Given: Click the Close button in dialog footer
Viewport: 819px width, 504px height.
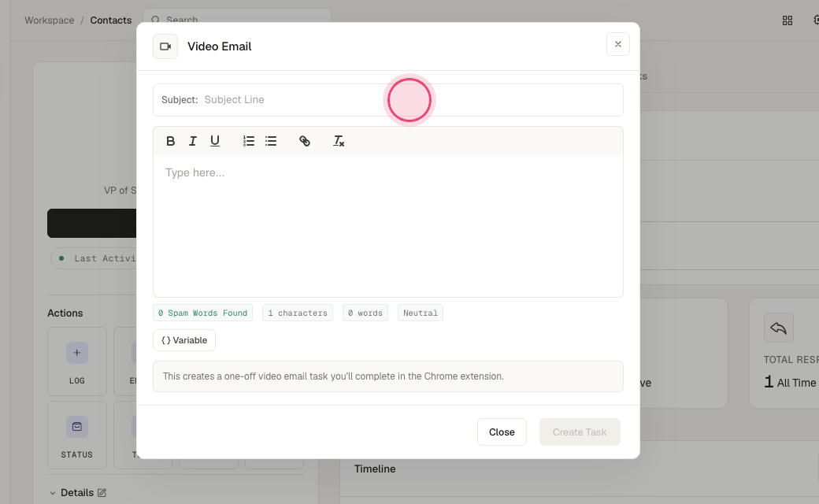Looking at the screenshot, I should click(x=502, y=432).
